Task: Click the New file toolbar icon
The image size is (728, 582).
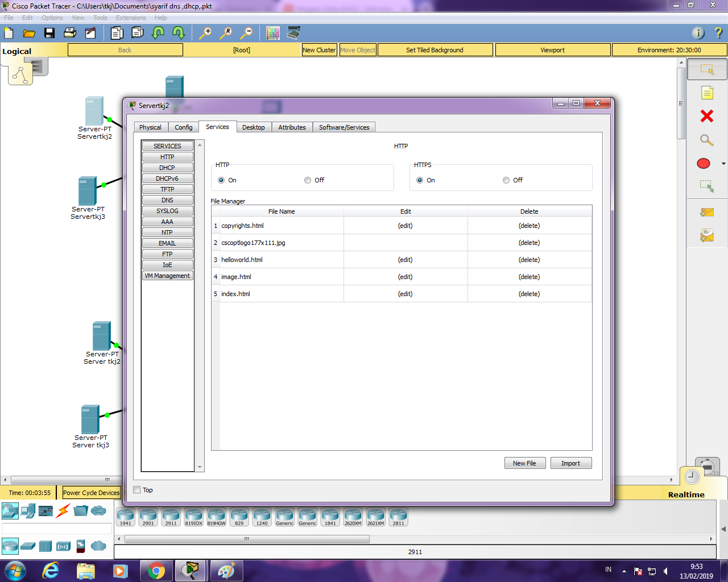Action: click(9, 33)
